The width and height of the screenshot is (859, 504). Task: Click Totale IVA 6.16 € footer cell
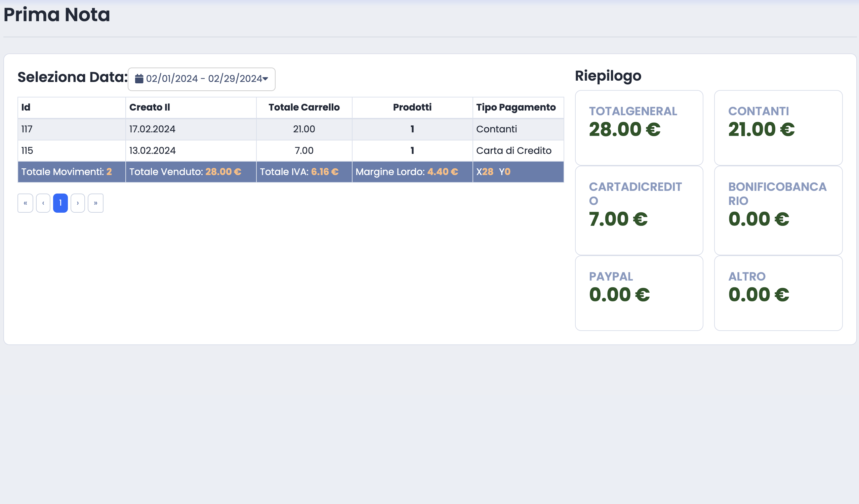click(304, 172)
